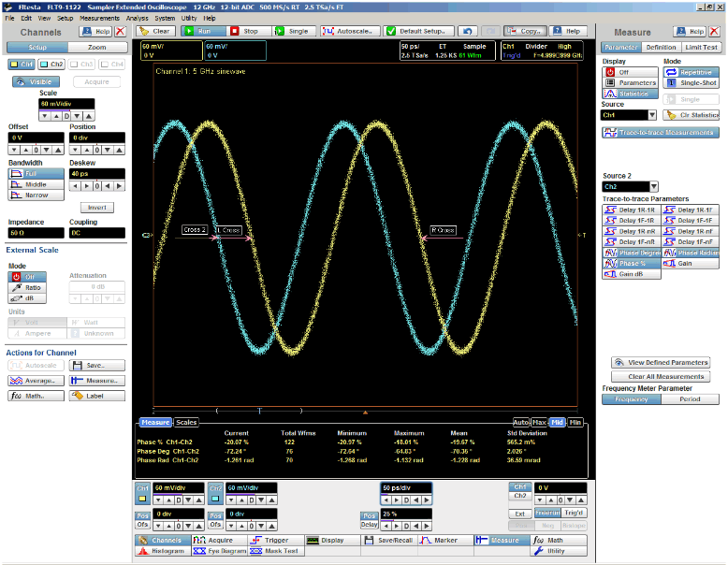The height and width of the screenshot is (565, 728).
Task: Select the Gain dB parameter button
Action: tap(631, 273)
